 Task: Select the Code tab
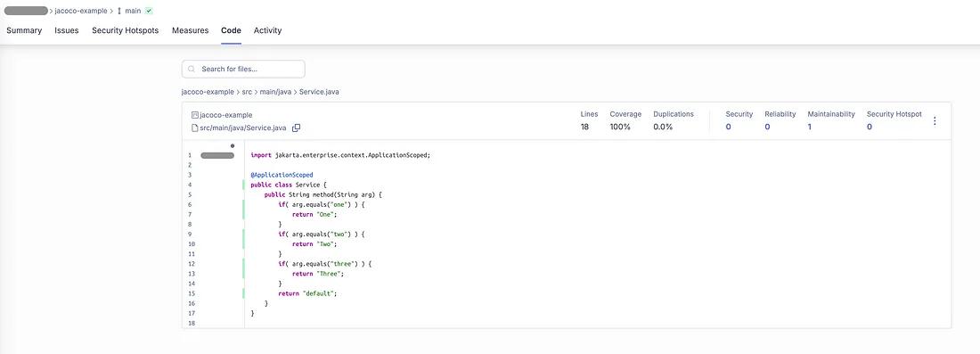pyautogui.click(x=232, y=30)
